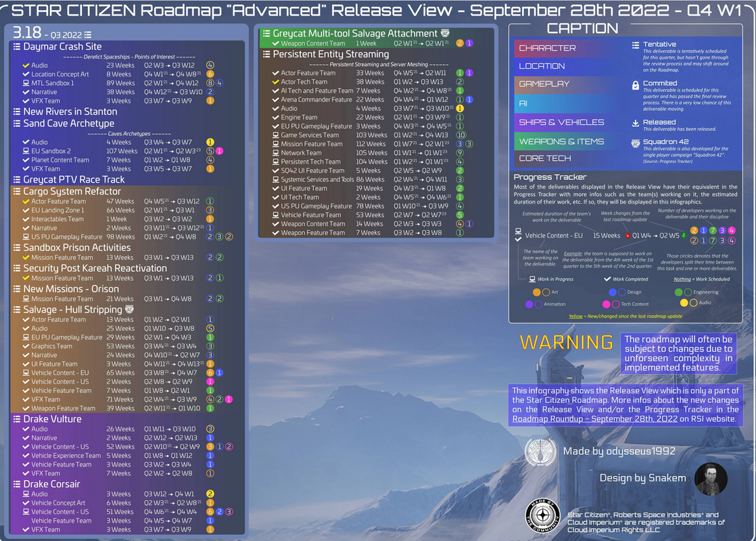Click the underlined Yellow legend note
The image size is (756, 541).
575,316
